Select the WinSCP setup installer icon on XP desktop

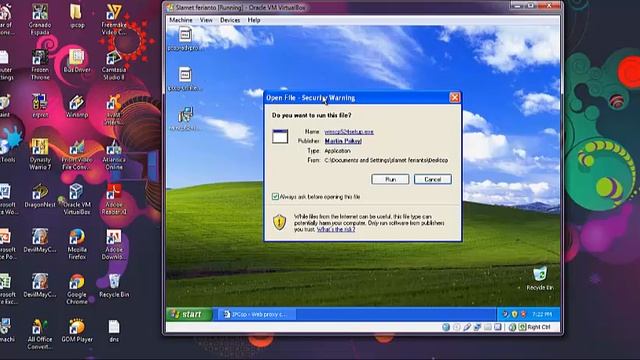pyautogui.click(x=185, y=119)
